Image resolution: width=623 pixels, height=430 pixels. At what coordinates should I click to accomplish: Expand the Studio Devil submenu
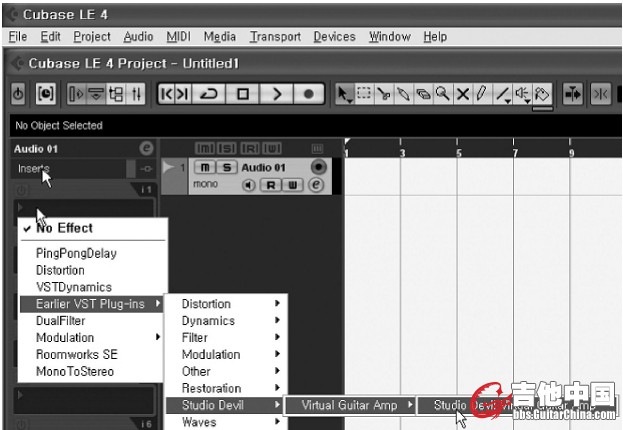224,405
